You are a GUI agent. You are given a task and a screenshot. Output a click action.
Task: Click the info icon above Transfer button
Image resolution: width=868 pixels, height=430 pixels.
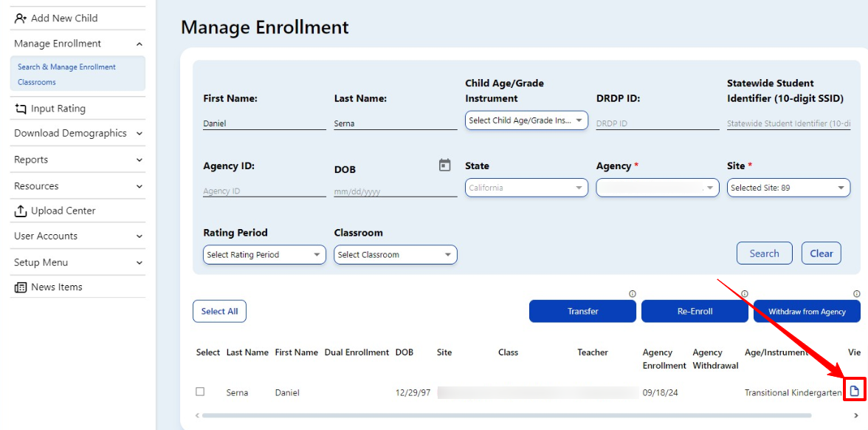pyautogui.click(x=632, y=294)
